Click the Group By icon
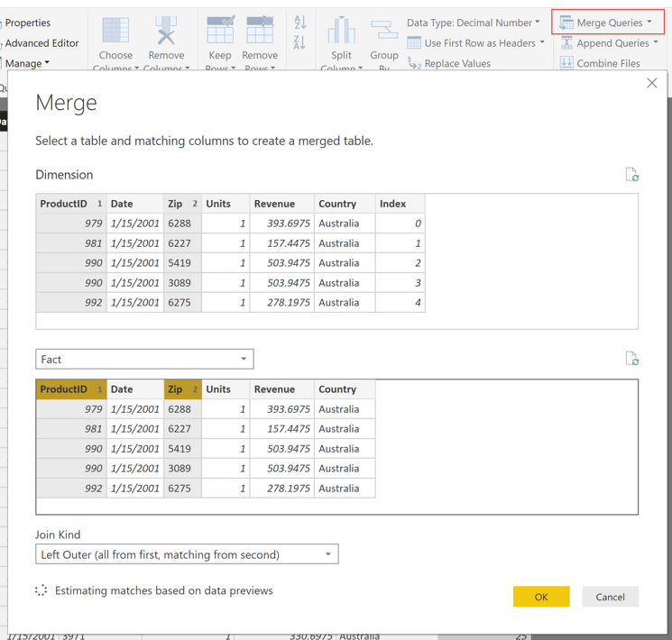This screenshot has width=672, height=640. [x=384, y=30]
